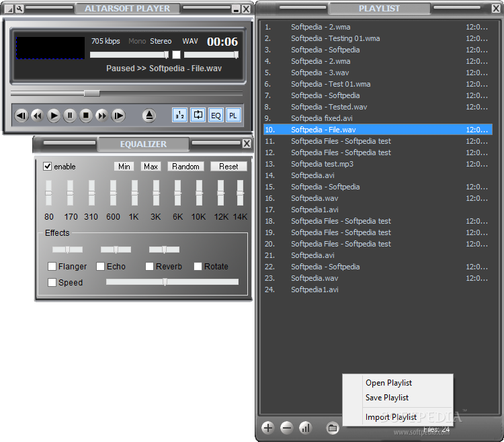Skip to the next track
The image size is (504, 442).
(118, 116)
